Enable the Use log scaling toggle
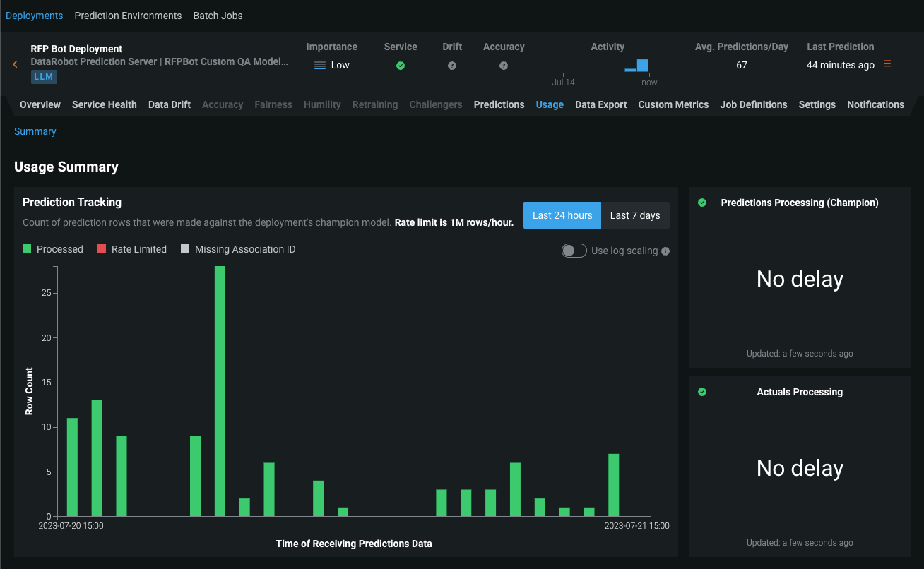Screen dimensions: 924x569 (574, 251)
